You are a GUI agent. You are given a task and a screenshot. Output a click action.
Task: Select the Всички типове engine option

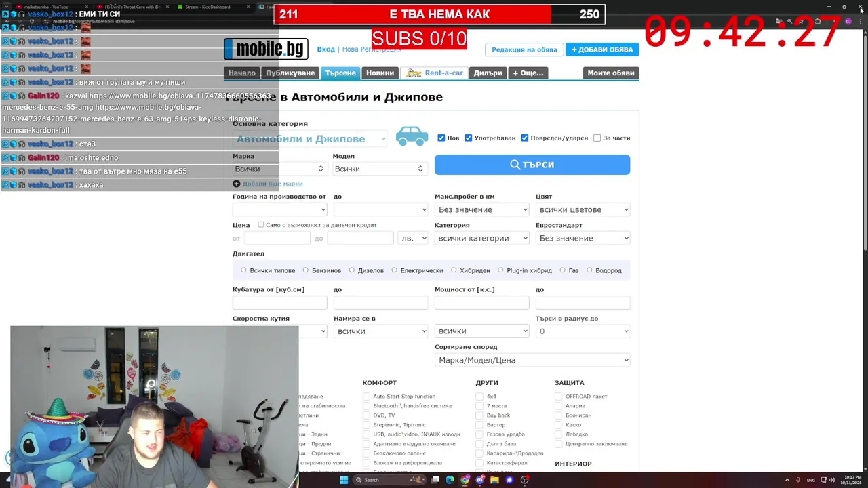[x=243, y=270]
